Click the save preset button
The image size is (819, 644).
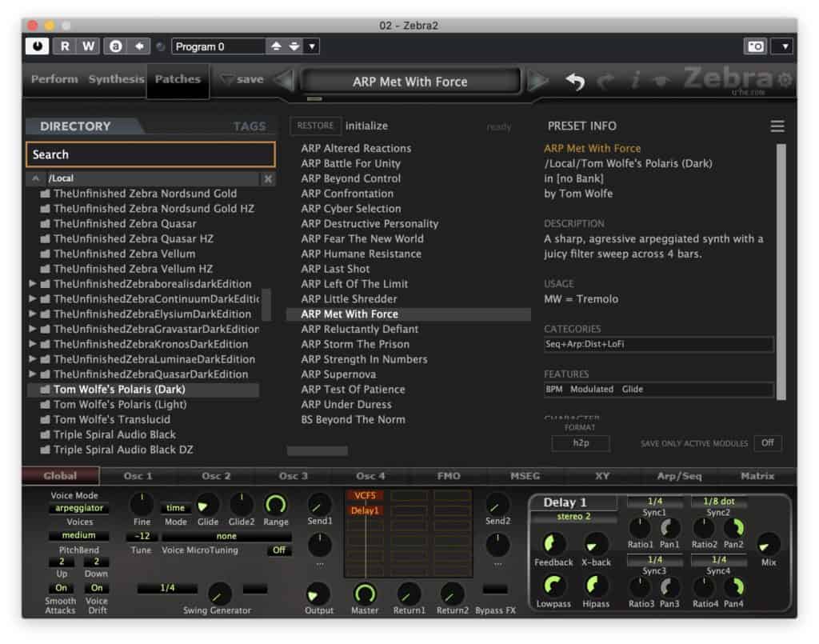(x=242, y=79)
